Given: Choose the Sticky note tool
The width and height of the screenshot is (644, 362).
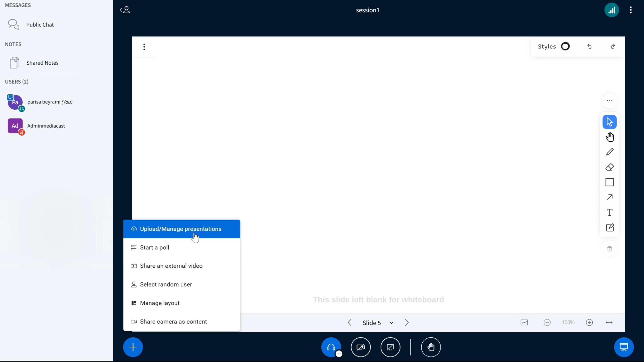Looking at the screenshot, I should (610, 227).
